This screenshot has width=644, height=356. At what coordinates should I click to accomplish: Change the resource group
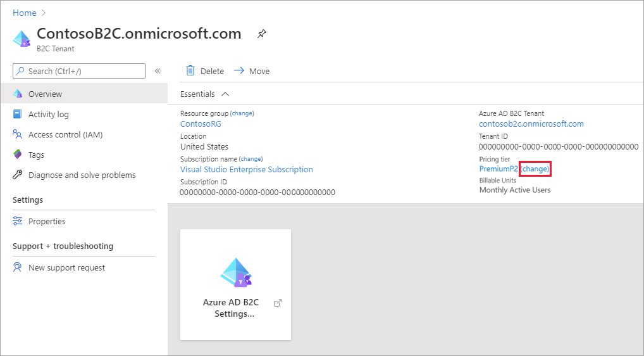click(x=242, y=113)
